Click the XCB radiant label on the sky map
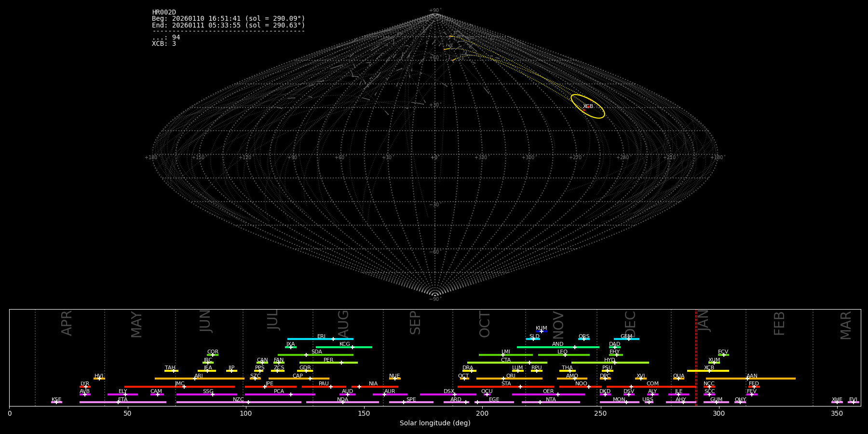The width and height of the screenshot is (868, 434). [588, 107]
